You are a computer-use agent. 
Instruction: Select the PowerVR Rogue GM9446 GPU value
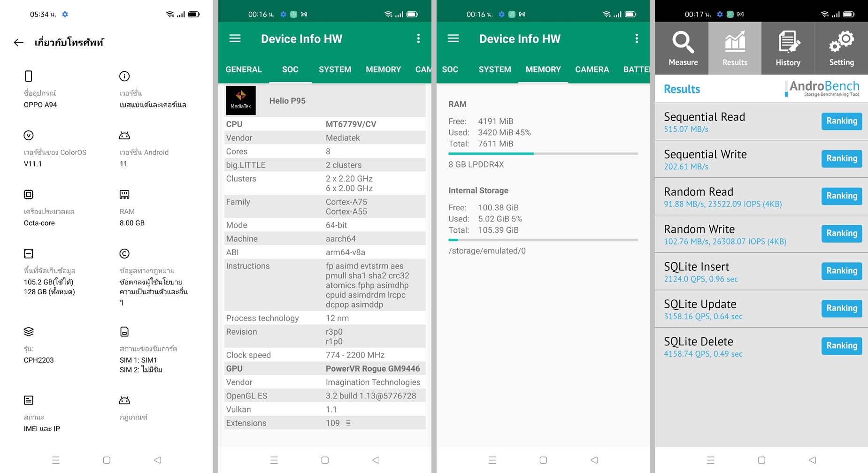coord(373,369)
